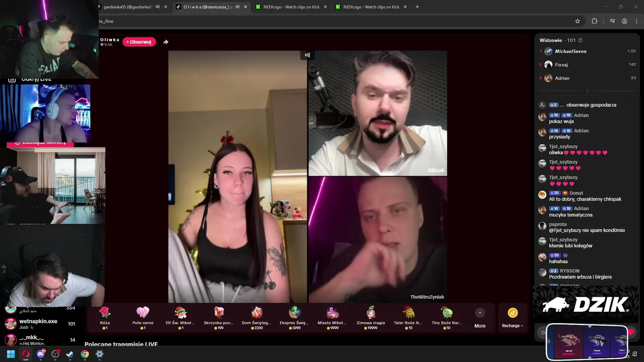Select the Dom Świąteczny gift for 2200

[257, 318]
